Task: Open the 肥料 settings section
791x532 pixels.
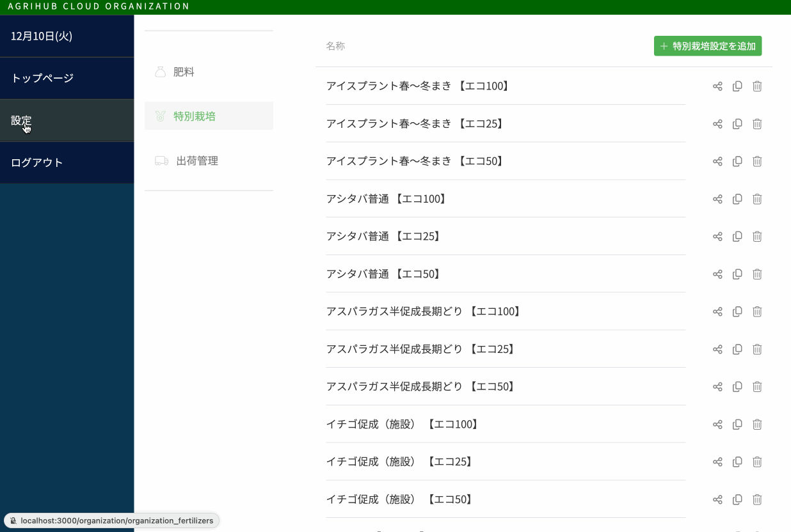Action: click(209, 72)
